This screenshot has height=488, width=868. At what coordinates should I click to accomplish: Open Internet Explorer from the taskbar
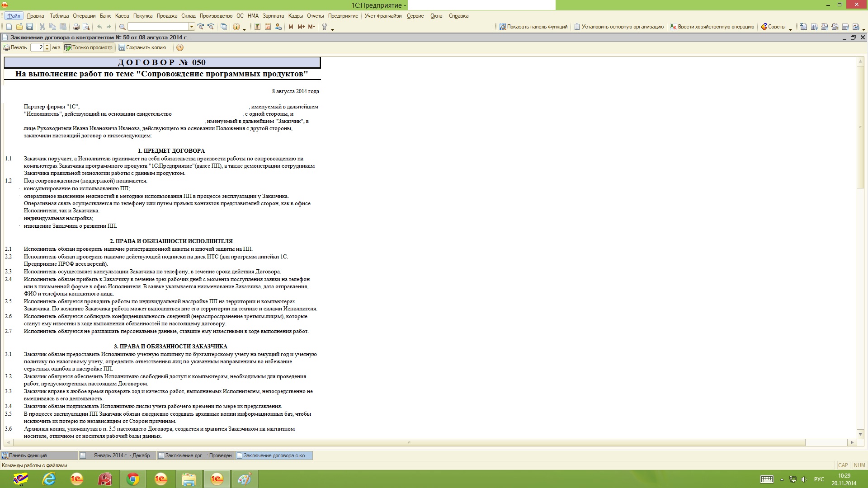[49, 479]
